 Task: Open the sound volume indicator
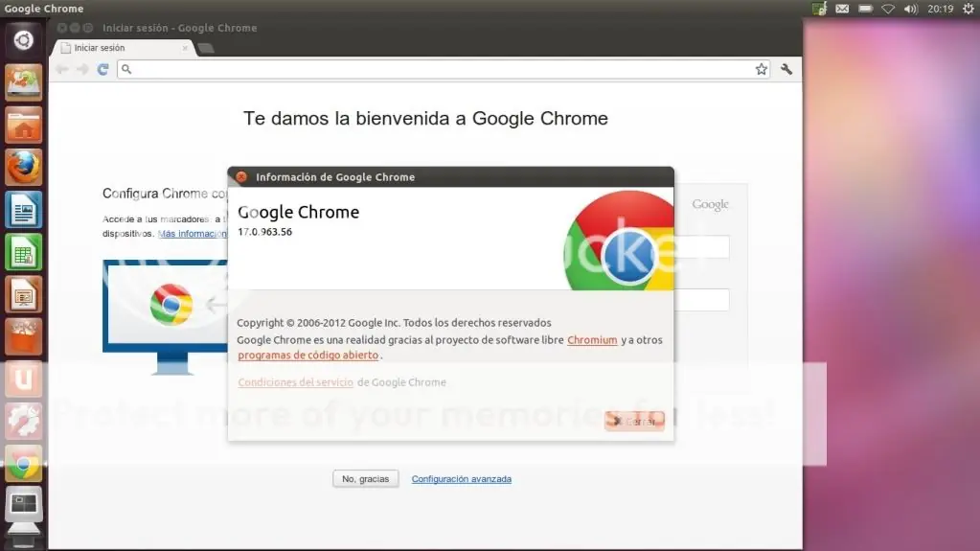(911, 9)
